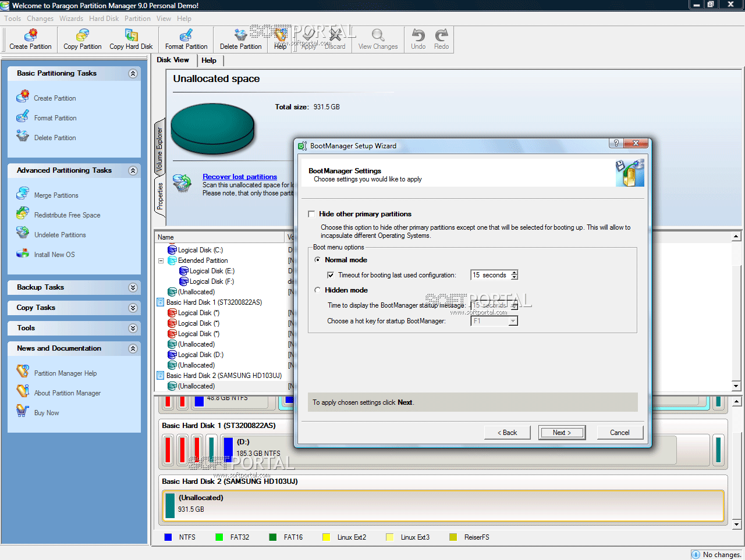745x560 pixels.
Task: Click the Name column header
Action: tap(220, 237)
